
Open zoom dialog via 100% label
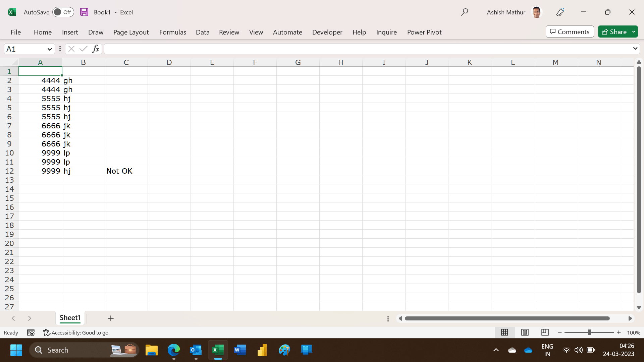tap(633, 333)
